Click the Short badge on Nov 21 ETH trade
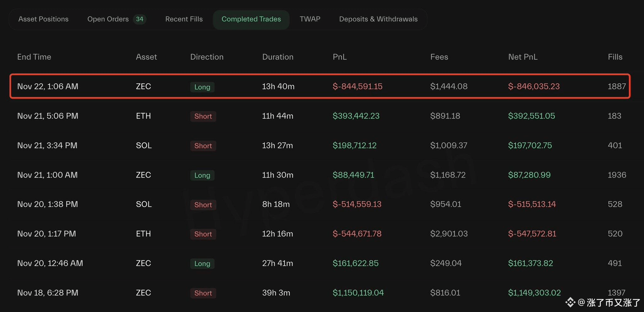The image size is (644, 312). click(203, 116)
